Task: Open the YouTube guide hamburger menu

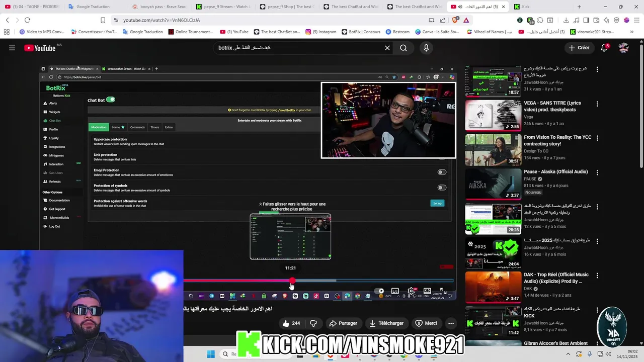Action: [x=12, y=48]
